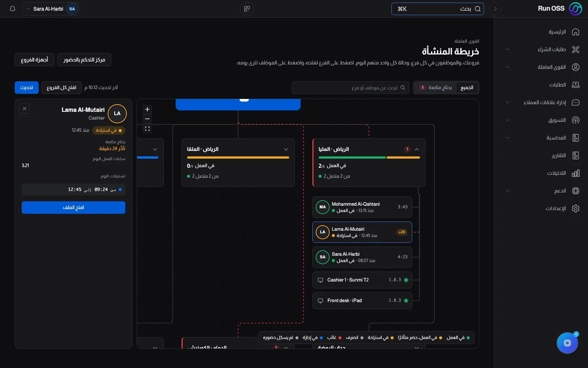Screen dimensions: 588x368
Task: Click التحليلات bar chart icon
Action: [x=576, y=173]
